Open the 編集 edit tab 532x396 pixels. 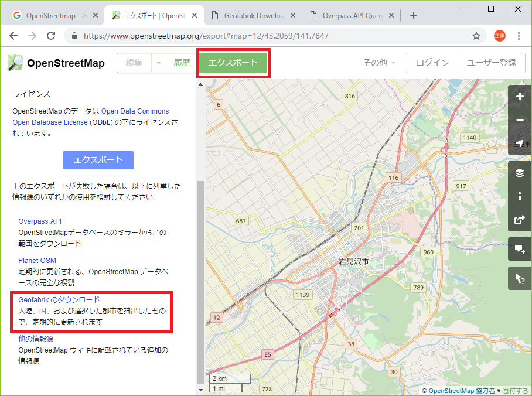point(134,63)
